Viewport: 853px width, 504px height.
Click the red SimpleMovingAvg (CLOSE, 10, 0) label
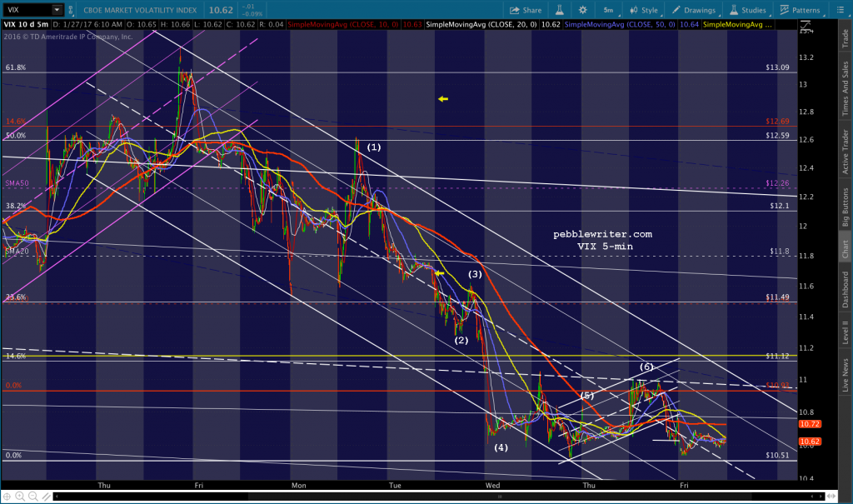[x=342, y=24]
